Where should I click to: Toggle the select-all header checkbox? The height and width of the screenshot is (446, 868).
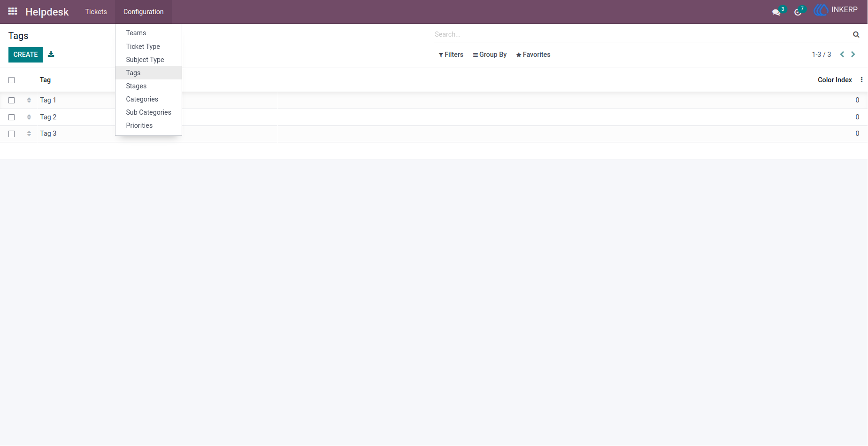point(12,80)
